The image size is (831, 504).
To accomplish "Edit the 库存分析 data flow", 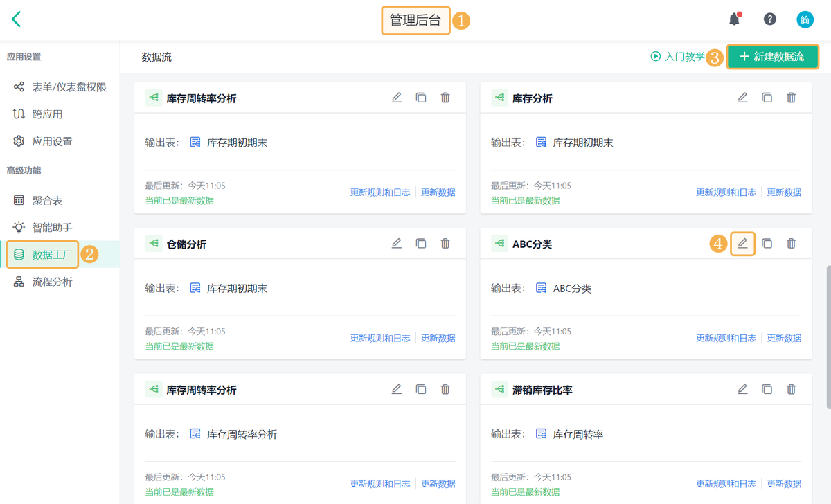I will [742, 98].
